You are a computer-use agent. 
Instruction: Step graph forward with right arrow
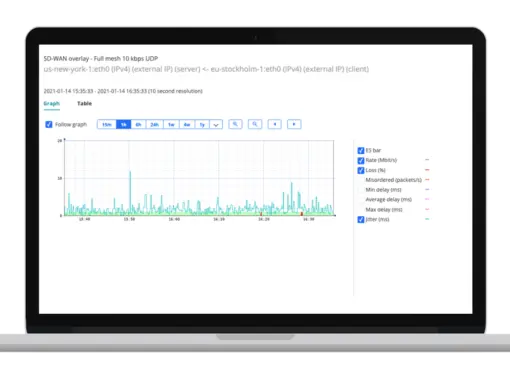coord(294,124)
